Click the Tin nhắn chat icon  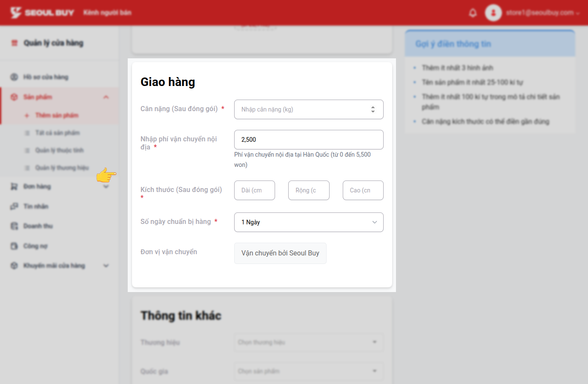click(14, 206)
